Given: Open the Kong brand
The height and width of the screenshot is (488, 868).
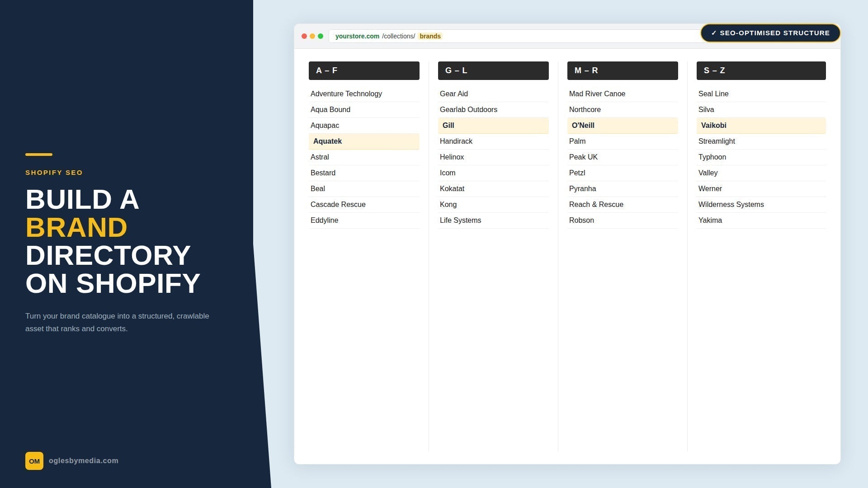Looking at the screenshot, I should click(493, 205).
